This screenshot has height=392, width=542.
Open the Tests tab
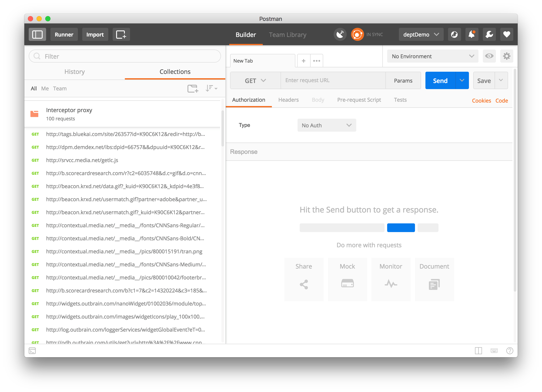coord(400,100)
